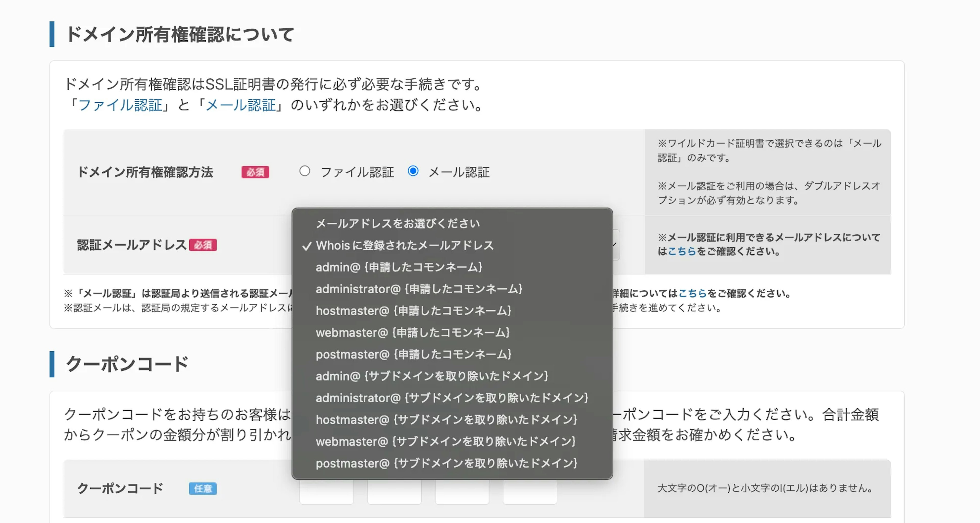Viewport: 980px width, 523px height.
Task: Open the メール認証 link in description
Action: click(240, 105)
